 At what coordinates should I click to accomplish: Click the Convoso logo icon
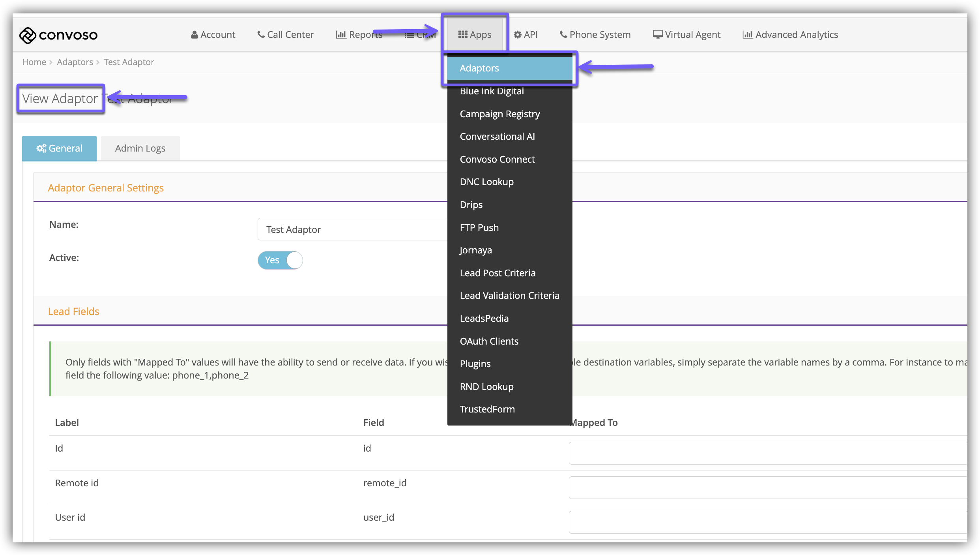(x=28, y=35)
